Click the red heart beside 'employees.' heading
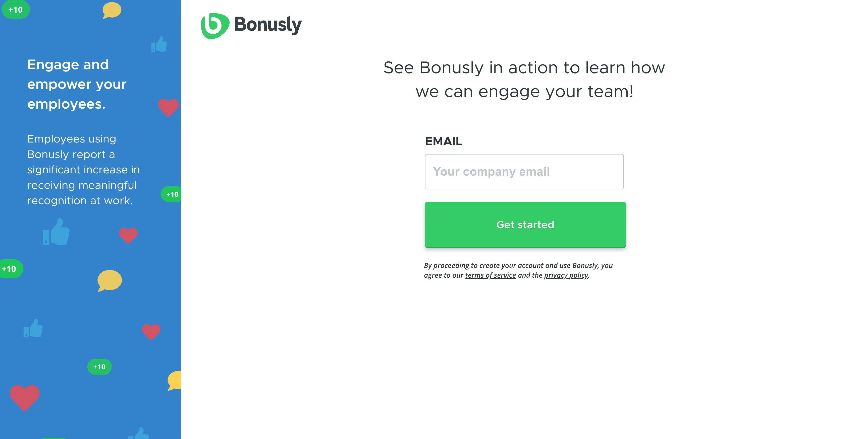This screenshot has height=439, width=868. tap(168, 107)
